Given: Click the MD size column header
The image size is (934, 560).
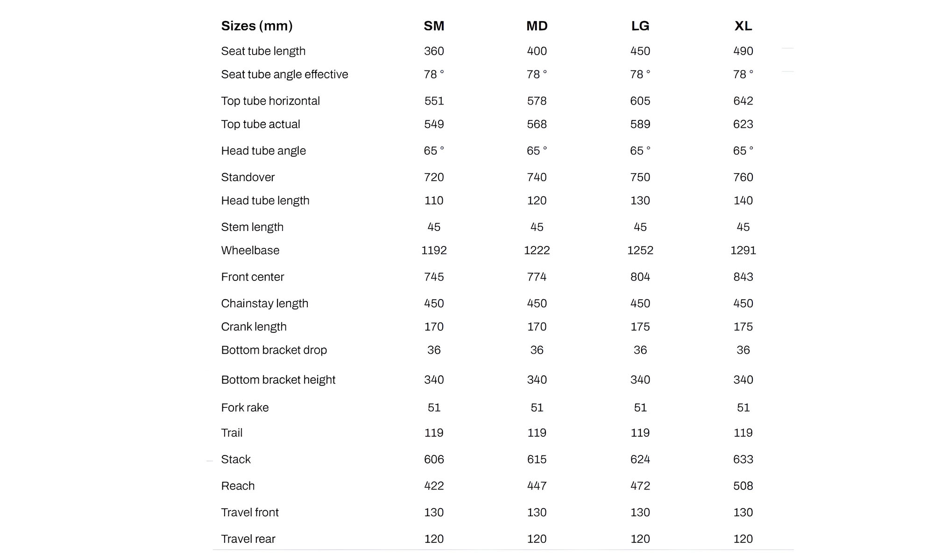Looking at the screenshot, I should click(x=537, y=26).
